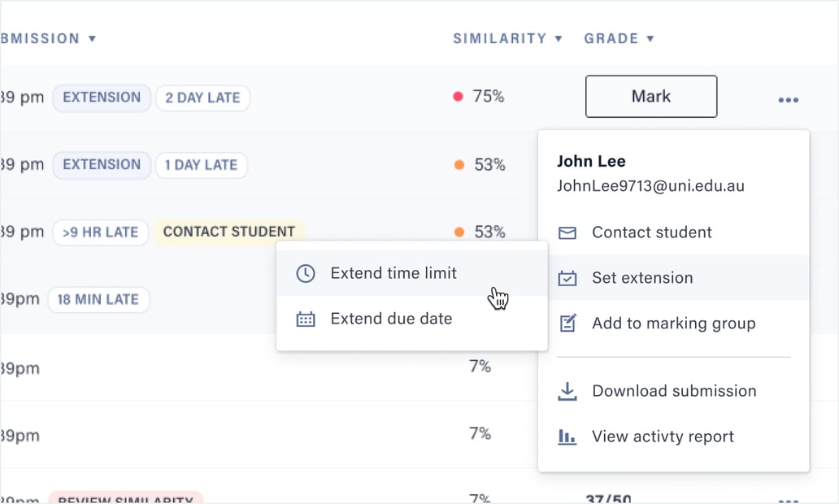The height and width of the screenshot is (504, 839).
Task: Select the CONTACT STUDENT warning badge
Action: click(227, 232)
